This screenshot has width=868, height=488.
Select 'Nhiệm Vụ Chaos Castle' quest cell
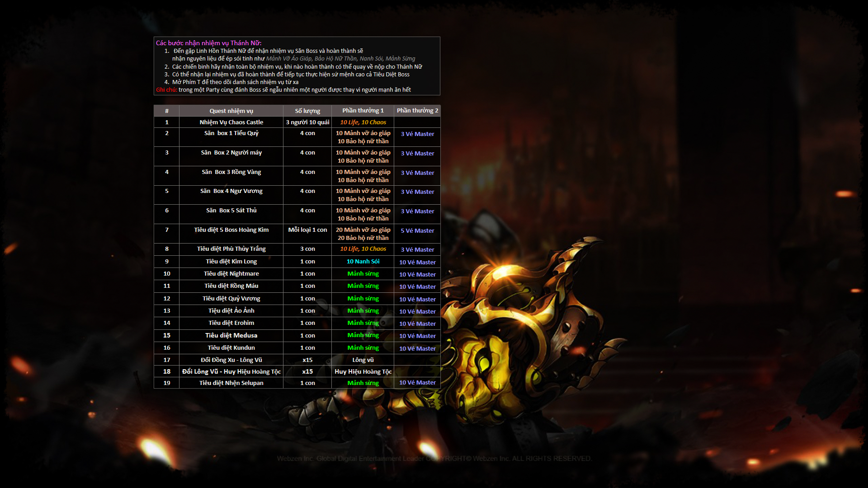coord(231,122)
